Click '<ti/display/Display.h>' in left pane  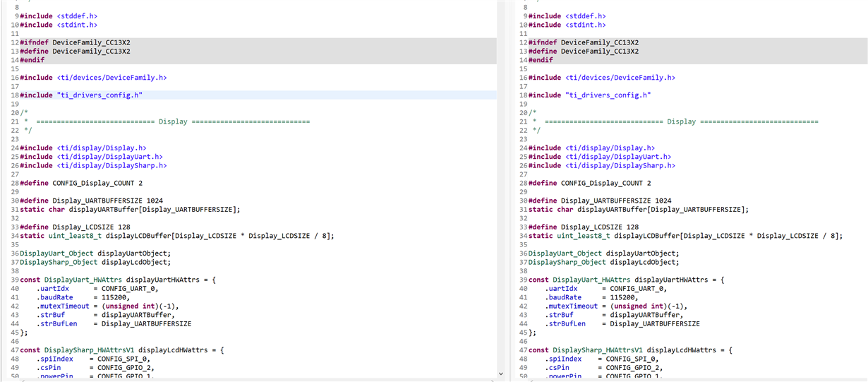[x=102, y=148]
